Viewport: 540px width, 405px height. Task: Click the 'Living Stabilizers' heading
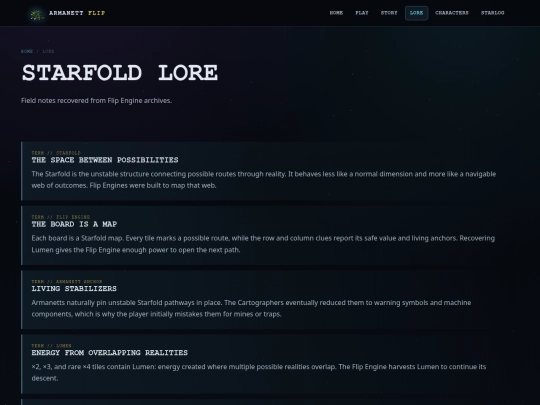pos(74,289)
